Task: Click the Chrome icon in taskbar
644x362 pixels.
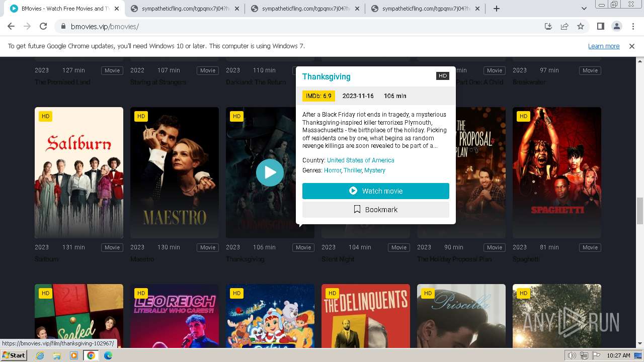Action: click(x=91, y=355)
